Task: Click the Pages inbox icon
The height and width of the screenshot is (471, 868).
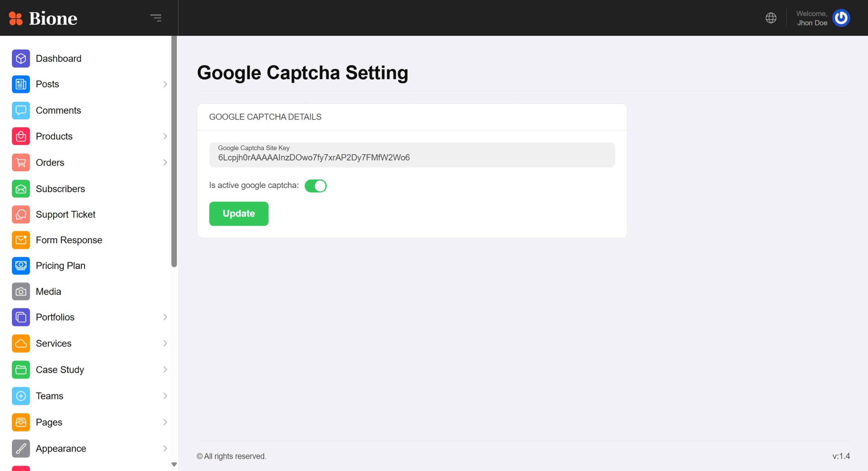Action: pos(21,422)
